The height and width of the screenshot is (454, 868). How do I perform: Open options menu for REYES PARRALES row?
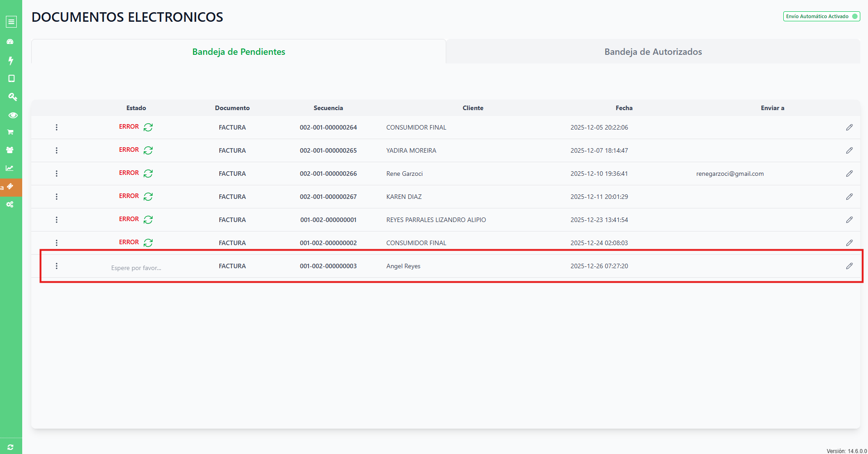point(57,220)
